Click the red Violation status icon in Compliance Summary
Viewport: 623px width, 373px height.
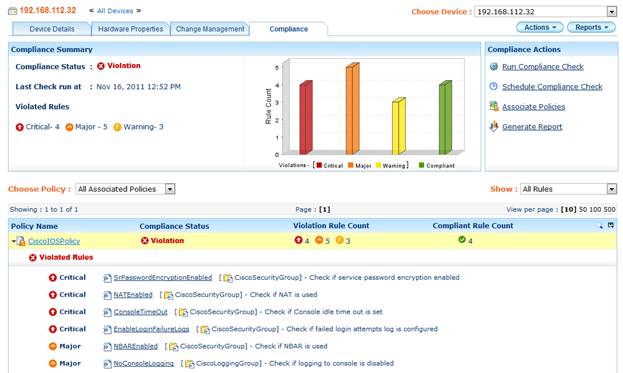[x=101, y=66]
